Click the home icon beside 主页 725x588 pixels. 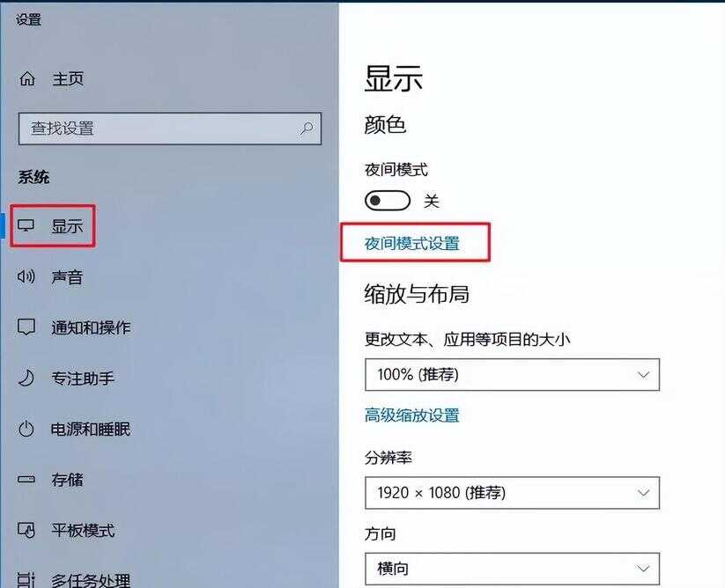point(27,78)
